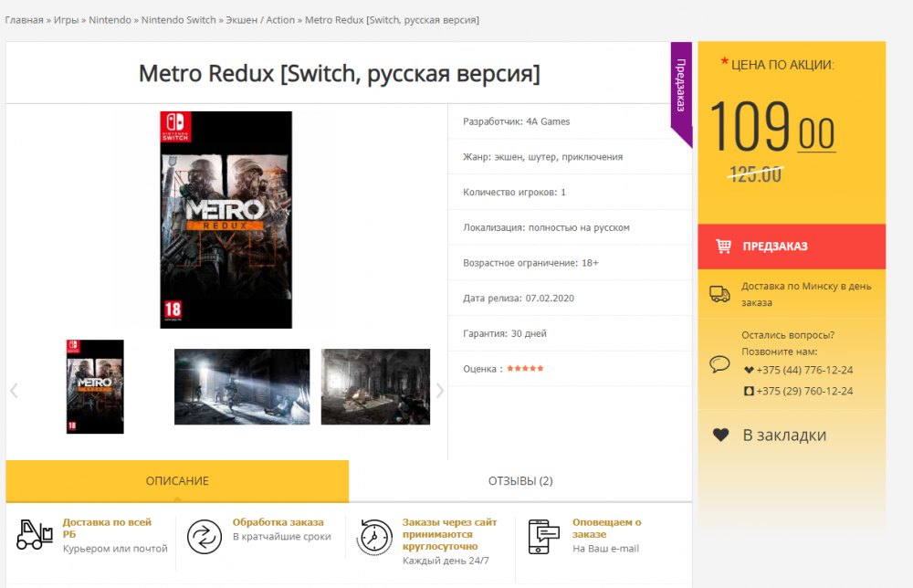Add to bookmarks via В закладки
The height and width of the screenshot is (588, 913).
(783, 436)
